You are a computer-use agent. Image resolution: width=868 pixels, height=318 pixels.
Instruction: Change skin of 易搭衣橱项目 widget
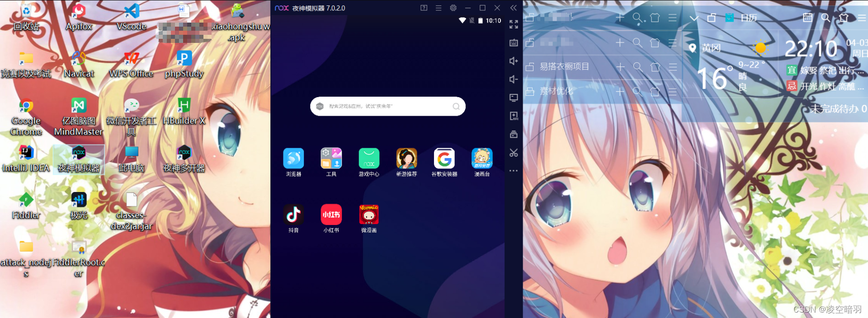pos(655,67)
